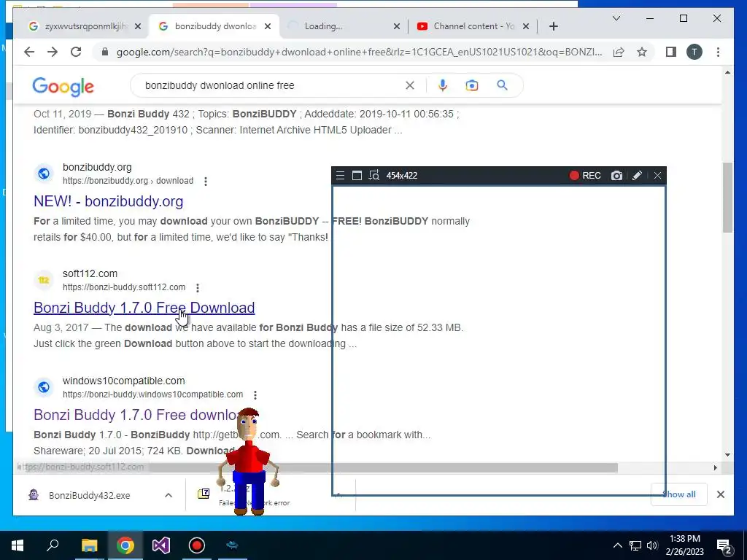Click the vertical scrollbar thumb

[727, 197]
